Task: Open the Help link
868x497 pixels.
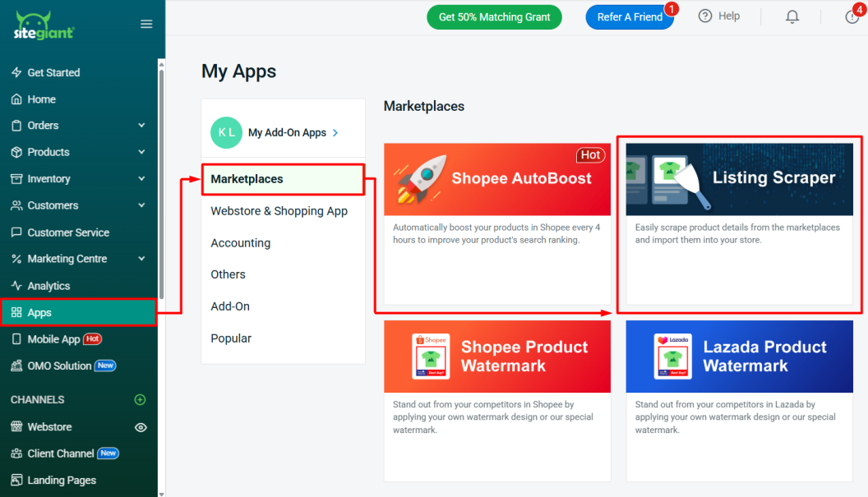Action: tap(729, 16)
